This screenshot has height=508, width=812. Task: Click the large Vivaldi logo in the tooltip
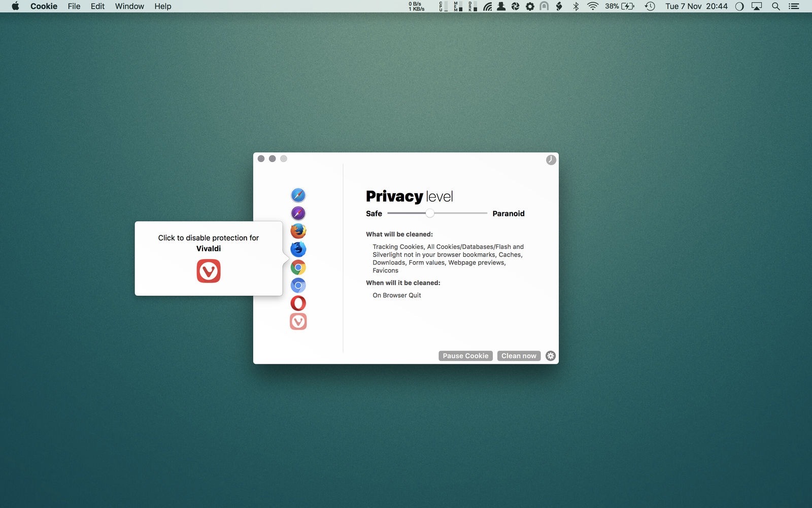[x=209, y=271]
